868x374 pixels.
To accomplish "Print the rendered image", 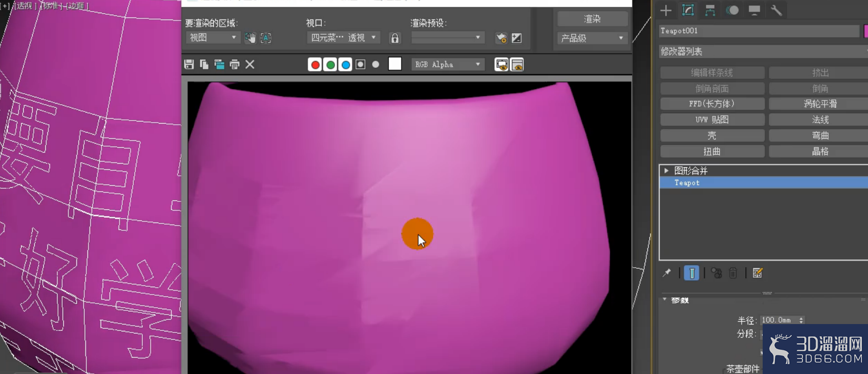I will tap(234, 64).
